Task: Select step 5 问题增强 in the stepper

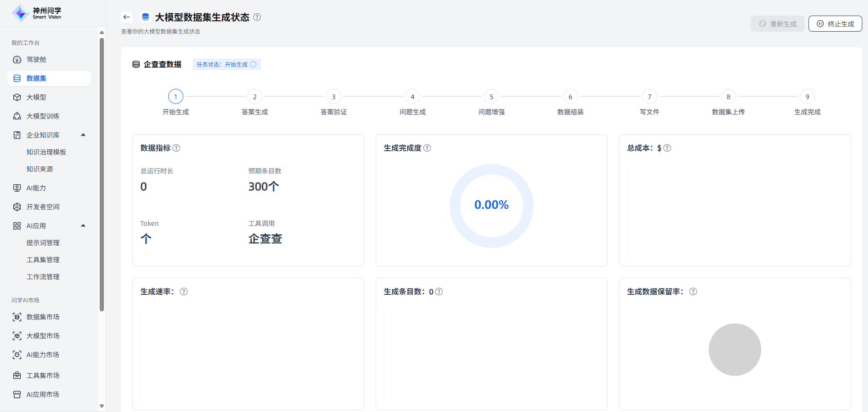Action: tap(491, 97)
